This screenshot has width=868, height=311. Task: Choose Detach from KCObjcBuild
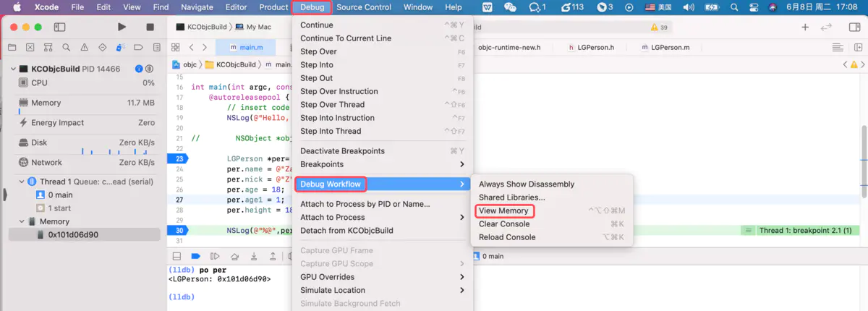click(x=382, y=231)
